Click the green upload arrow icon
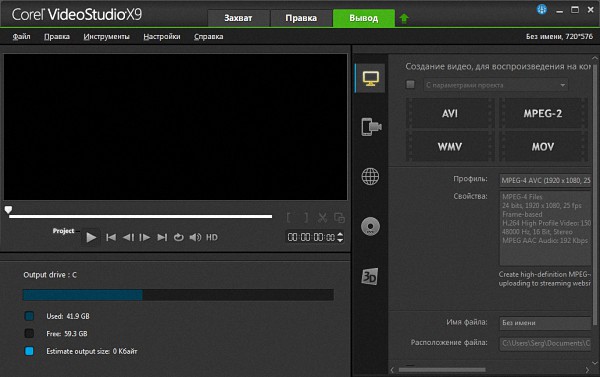This screenshot has width=600, height=377. (x=404, y=18)
